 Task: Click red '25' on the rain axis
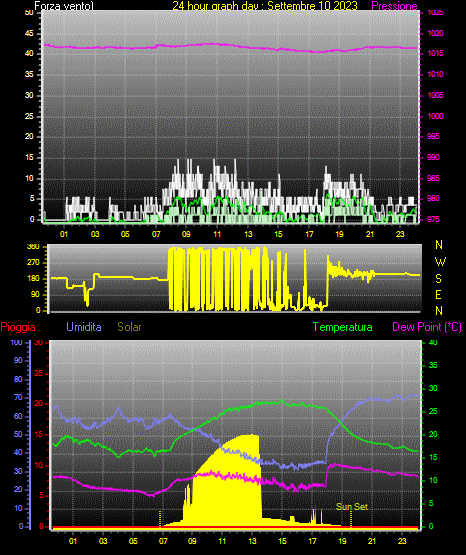[x=38, y=373]
